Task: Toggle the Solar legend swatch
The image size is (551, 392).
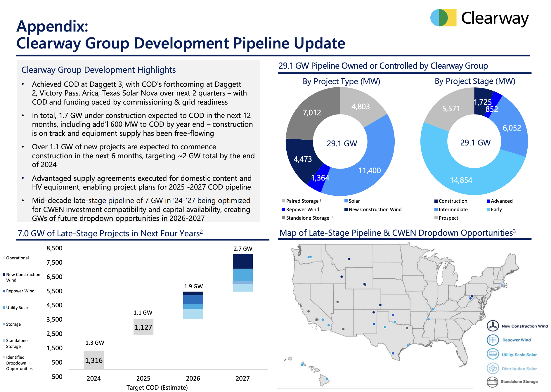Action: (x=346, y=201)
